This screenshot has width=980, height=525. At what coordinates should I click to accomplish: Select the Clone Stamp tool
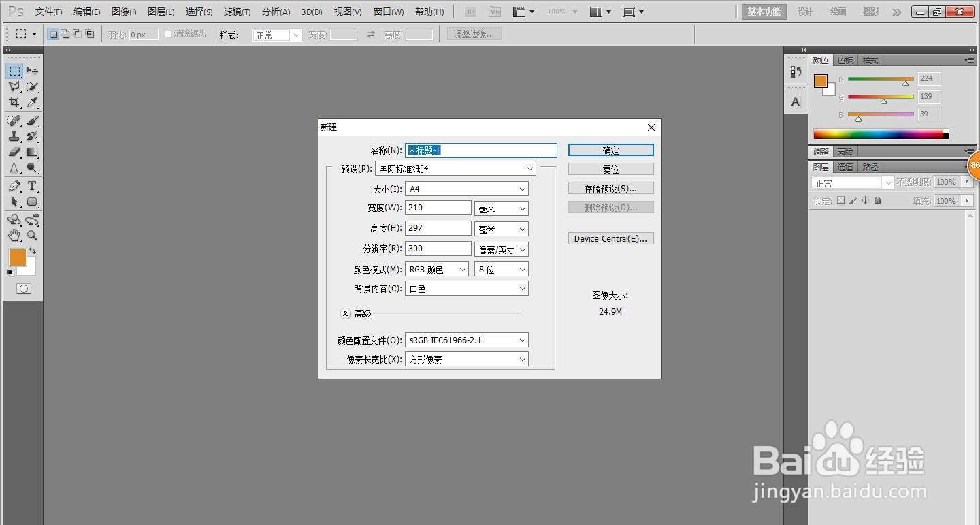(x=14, y=136)
